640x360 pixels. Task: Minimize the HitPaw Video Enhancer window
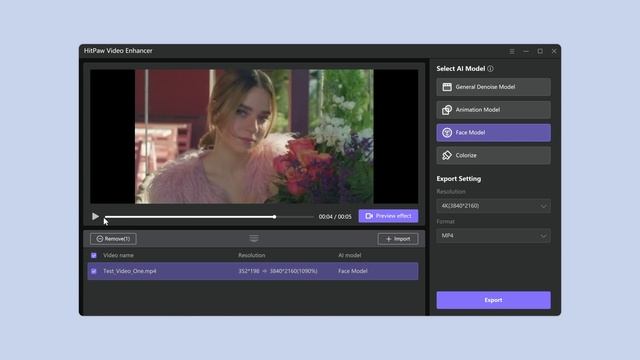tap(526, 51)
